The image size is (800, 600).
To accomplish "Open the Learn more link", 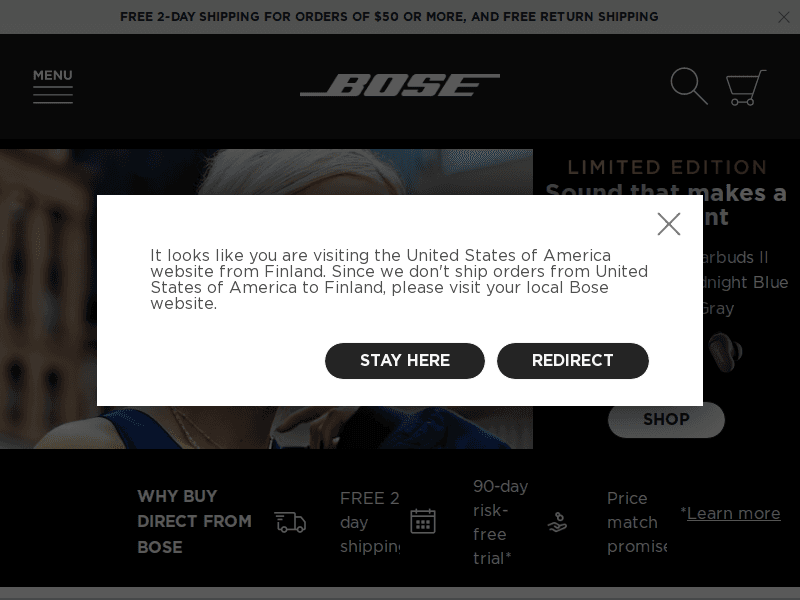I will coord(733,513).
